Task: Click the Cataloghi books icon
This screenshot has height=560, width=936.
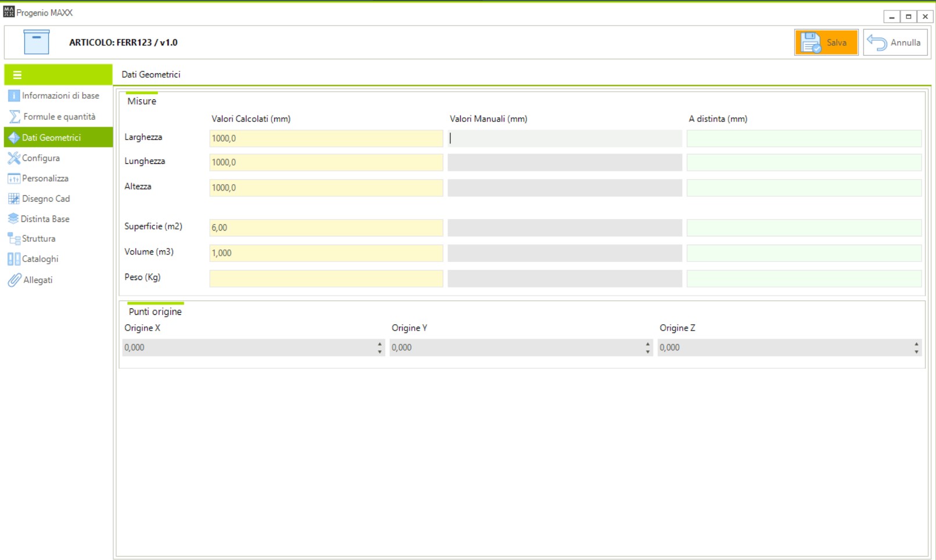Action: [x=14, y=259]
